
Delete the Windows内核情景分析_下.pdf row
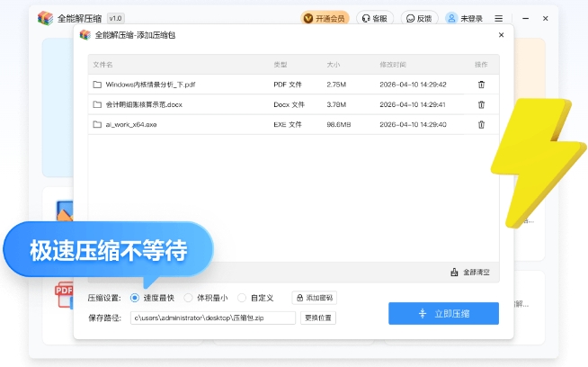click(481, 85)
